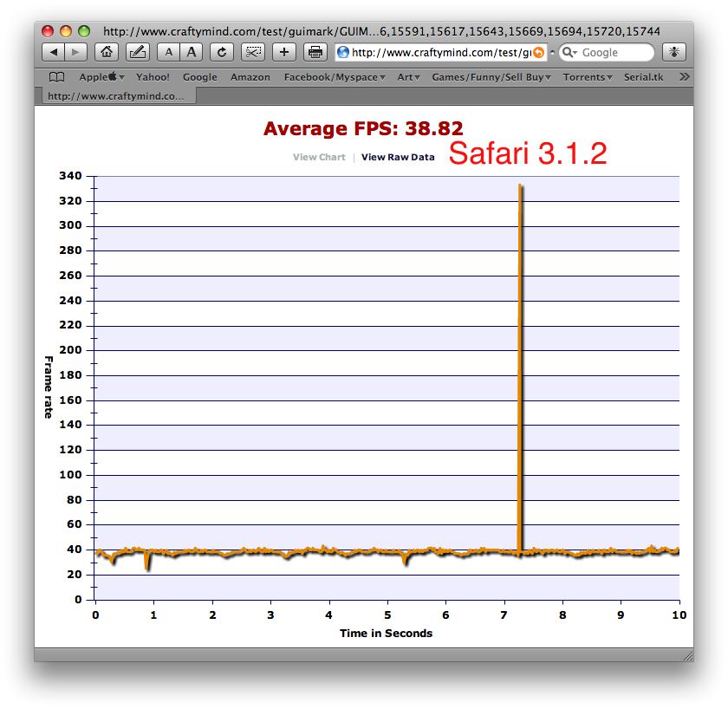
Task: Click the AutoFill pencil icon
Action: (x=138, y=53)
